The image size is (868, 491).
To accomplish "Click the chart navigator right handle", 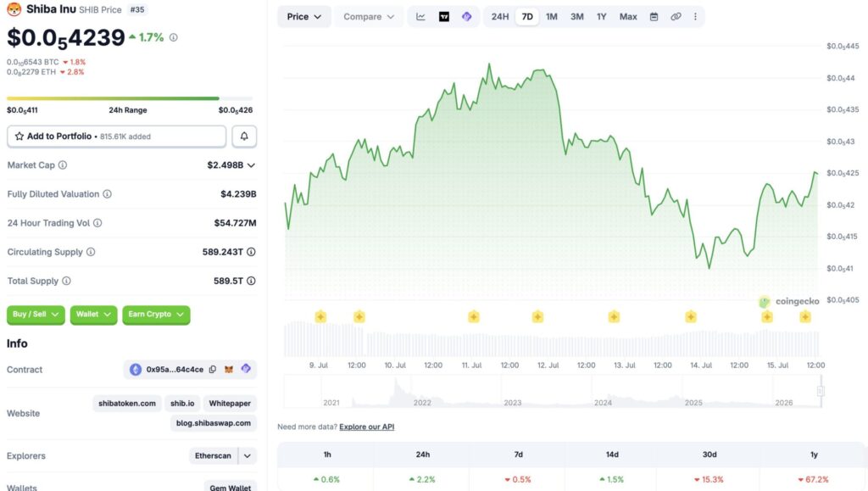I will (821, 391).
